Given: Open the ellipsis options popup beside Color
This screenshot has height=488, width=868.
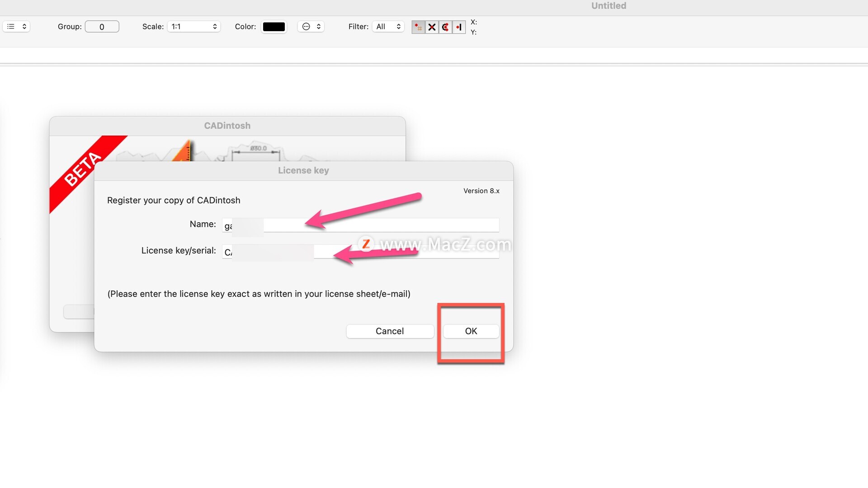Looking at the screenshot, I should tap(311, 27).
